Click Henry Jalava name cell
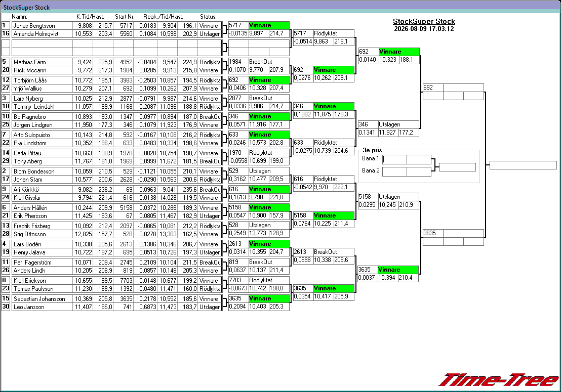The width and height of the screenshot is (561, 392). coord(42,252)
